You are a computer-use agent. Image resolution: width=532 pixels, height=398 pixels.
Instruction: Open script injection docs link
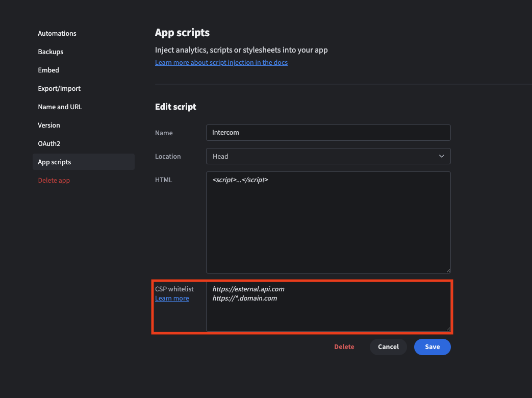pos(221,62)
